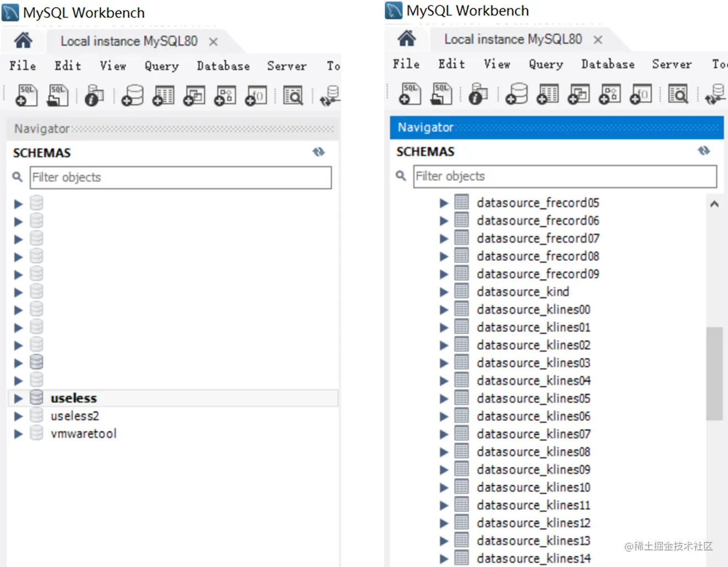
Task: Close Local instance MySQL80 tab, right window
Action: [598, 40]
